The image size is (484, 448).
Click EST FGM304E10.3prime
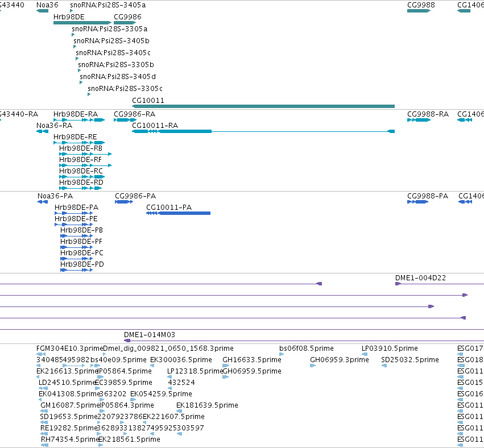[x=70, y=349]
